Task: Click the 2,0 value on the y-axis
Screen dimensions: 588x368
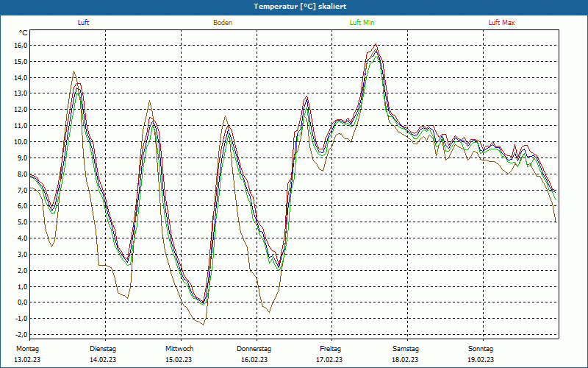Action: [23, 271]
